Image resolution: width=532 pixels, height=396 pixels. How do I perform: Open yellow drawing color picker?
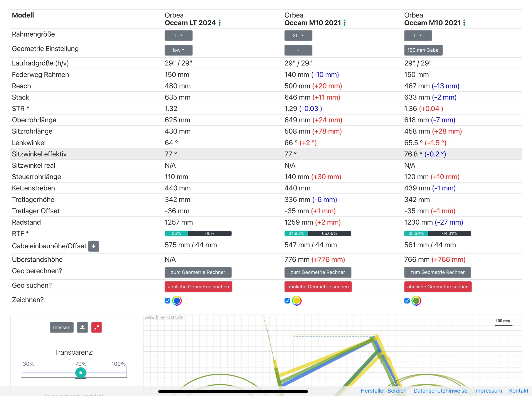click(296, 301)
